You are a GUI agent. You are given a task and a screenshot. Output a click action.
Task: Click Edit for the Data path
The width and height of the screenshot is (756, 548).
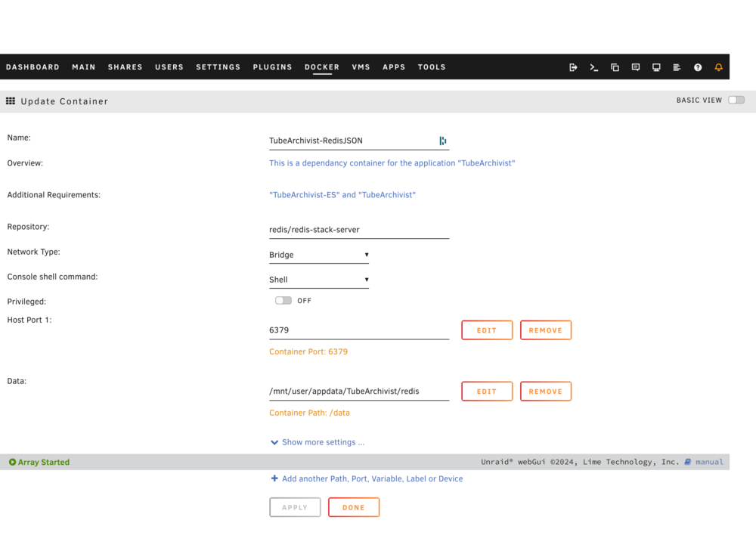click(487, 392)
